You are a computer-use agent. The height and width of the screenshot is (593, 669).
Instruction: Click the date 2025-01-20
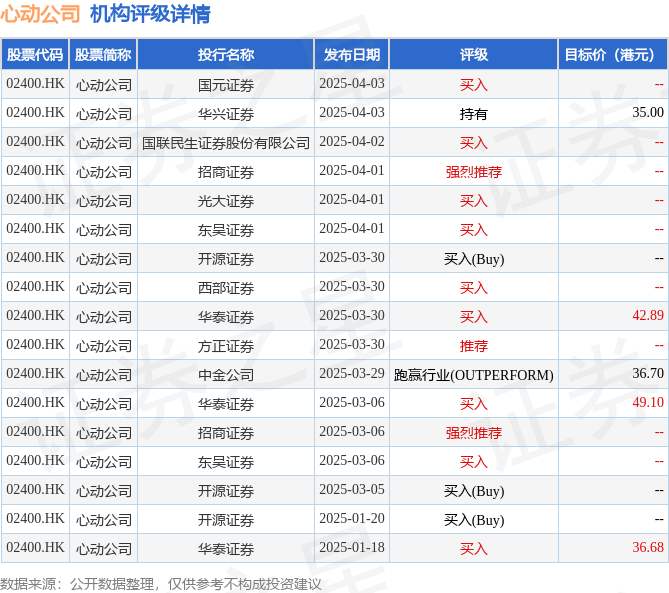[352, 519]
